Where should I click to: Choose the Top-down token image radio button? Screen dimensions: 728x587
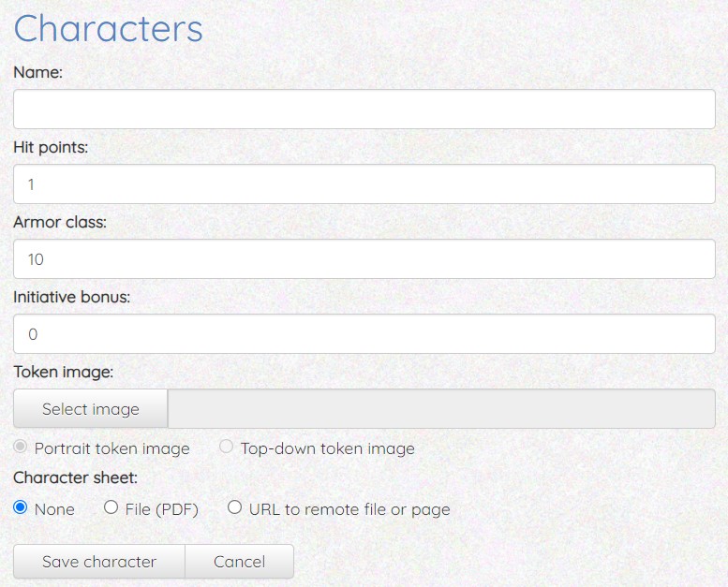(227, 448)
